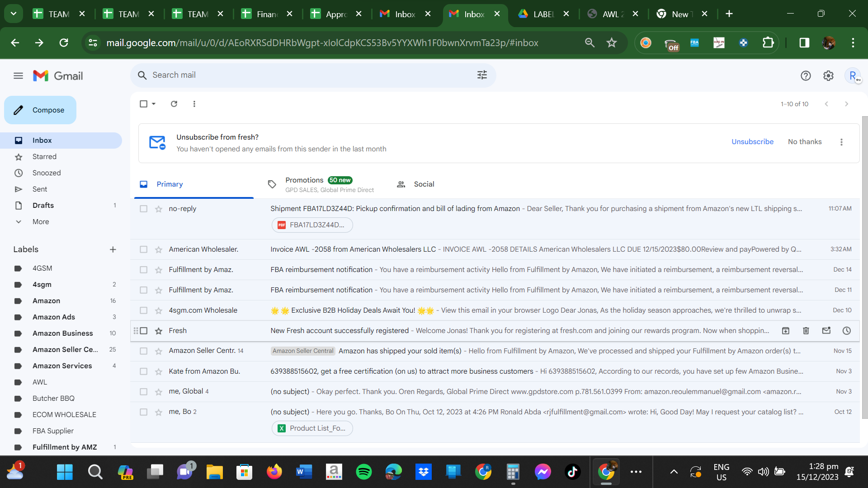Select the Fresh email checkbox
This screenshot has height=488, width=868.
143,331
